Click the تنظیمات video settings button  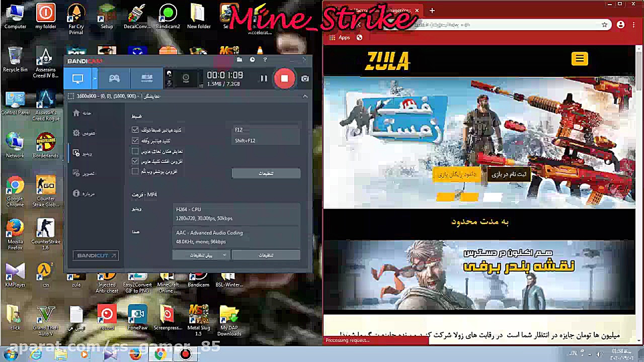[266, 255]
